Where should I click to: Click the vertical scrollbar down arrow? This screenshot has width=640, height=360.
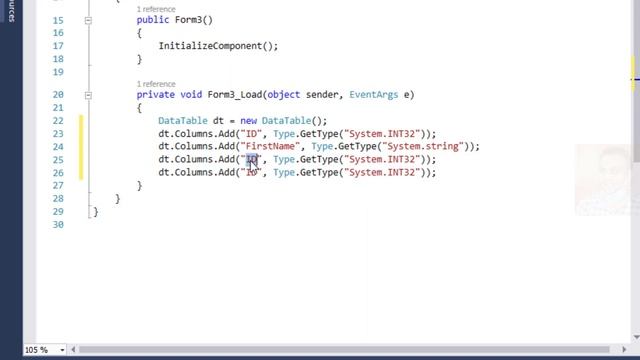[x=636, y=337]
